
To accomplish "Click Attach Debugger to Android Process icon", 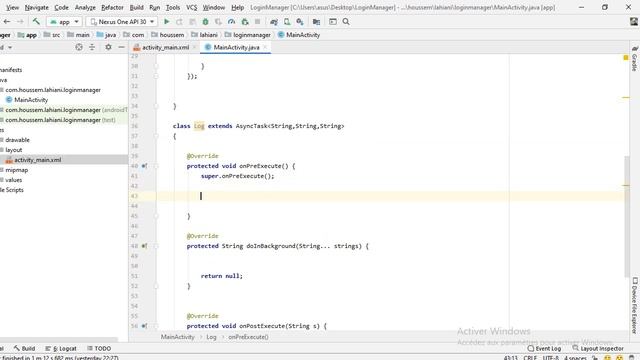I will (x=244, y=22).
